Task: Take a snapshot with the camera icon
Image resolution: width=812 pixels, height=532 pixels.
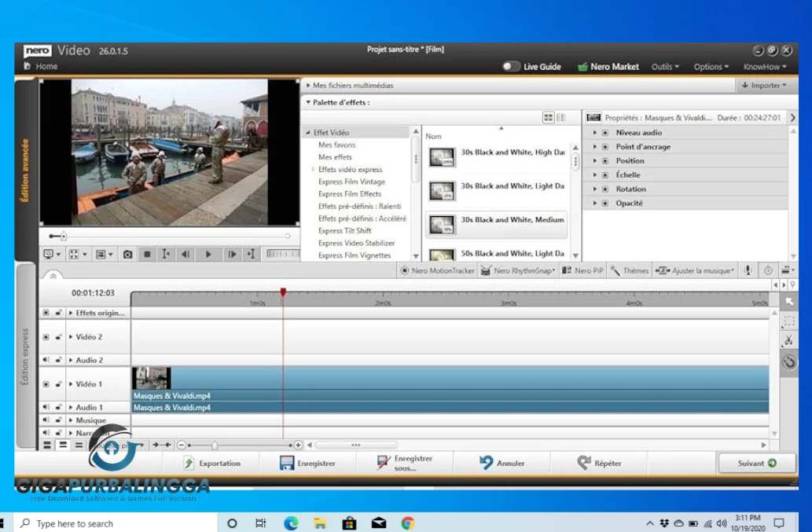Action: coord(127,254)
